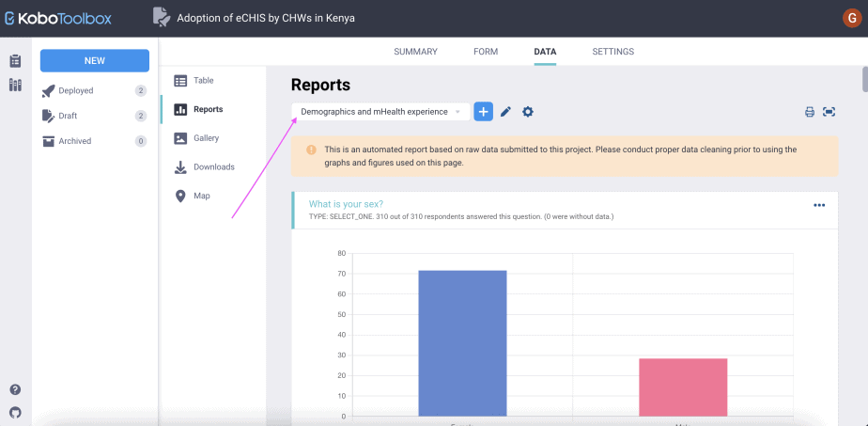Open user account menu avatar G

click(x=851, y=18)
